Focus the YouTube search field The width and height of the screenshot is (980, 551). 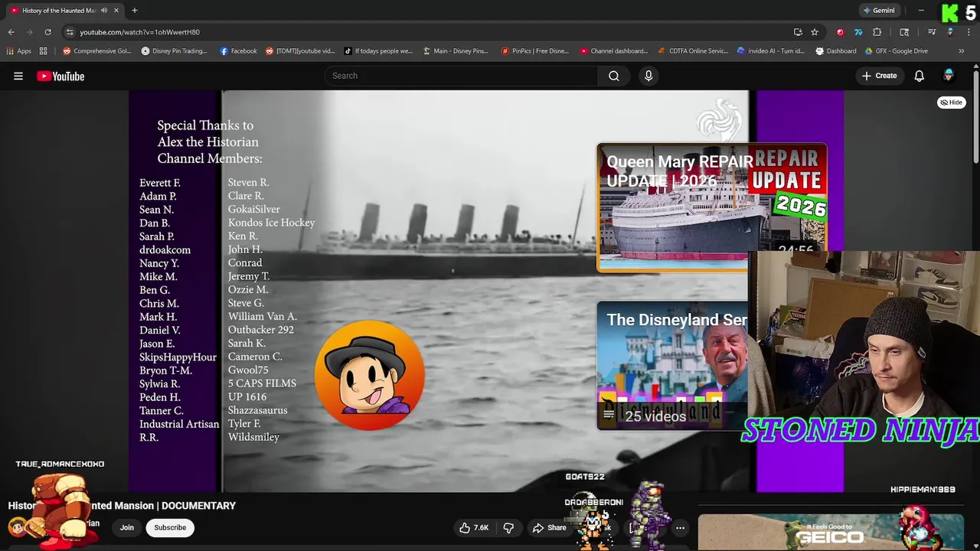(x=461, y=76)
